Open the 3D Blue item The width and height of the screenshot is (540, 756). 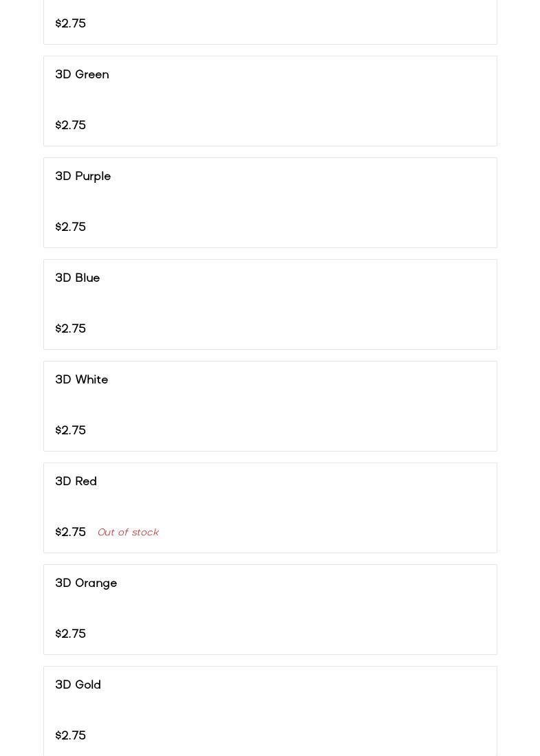point(78,278)
